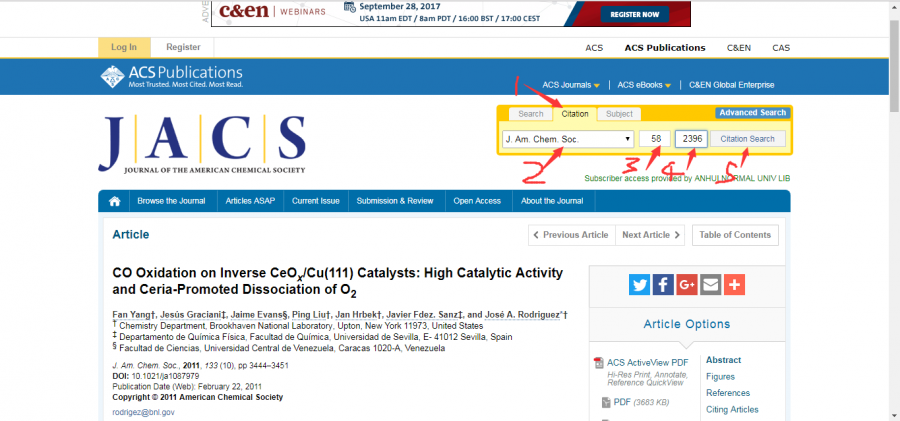Open the Open Access menu item
This screenshot has width=900, height=421.
point(477,201)
